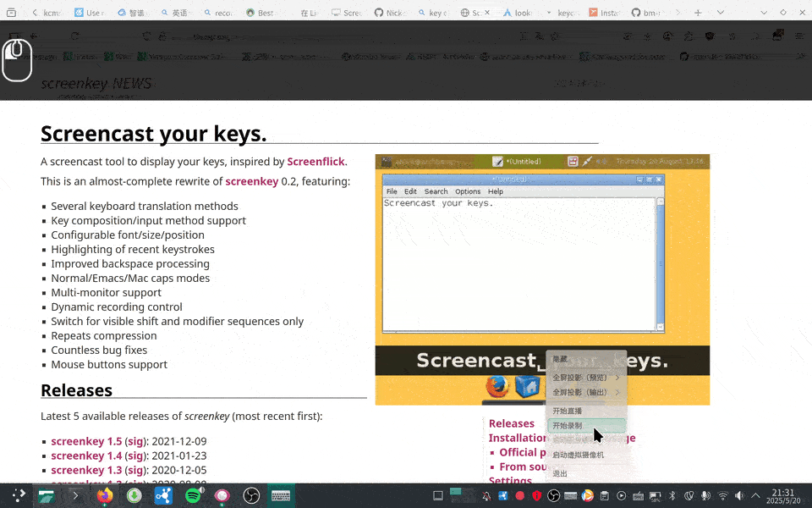
Task: Close the active 'Sc' browser tab
Action: point(487,13)
